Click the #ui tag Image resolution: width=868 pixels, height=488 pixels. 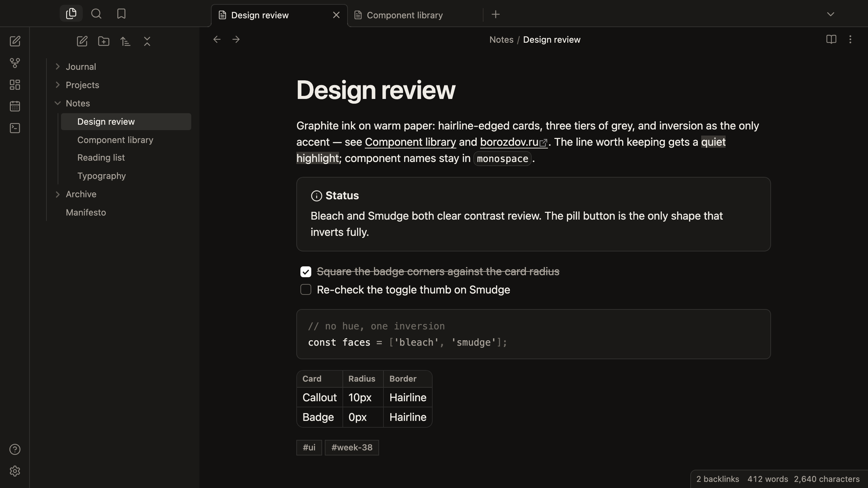click(309, 447)
